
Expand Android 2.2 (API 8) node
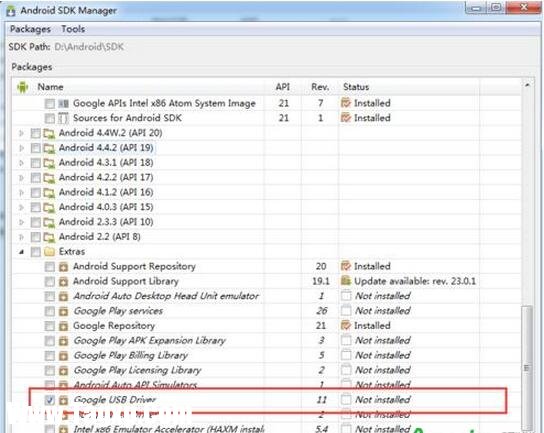point(22,237)
